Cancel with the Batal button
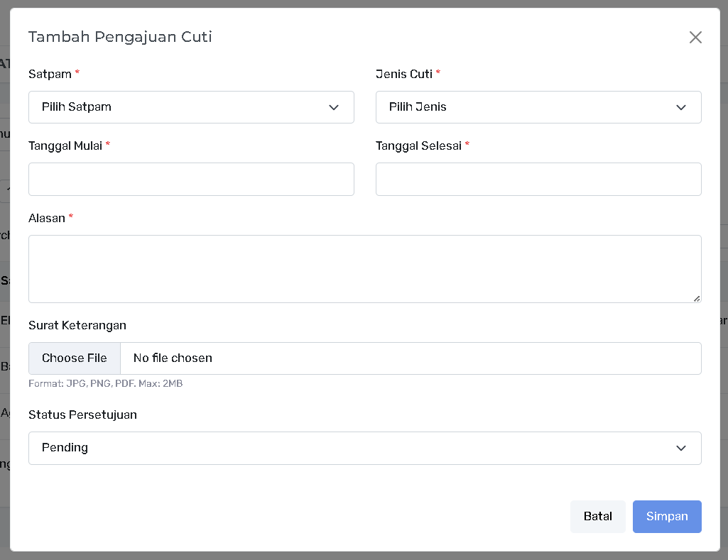 coord(597,517)
